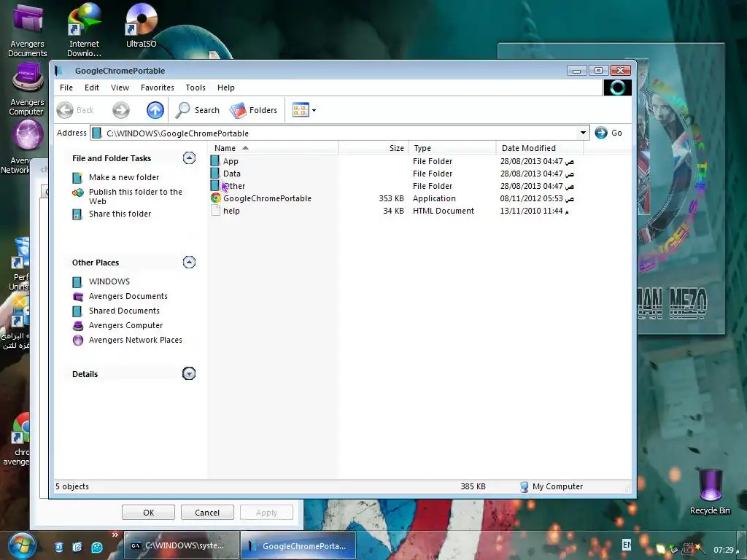
Task: Click the HTML Document type cell
Action: click(443, 211)
